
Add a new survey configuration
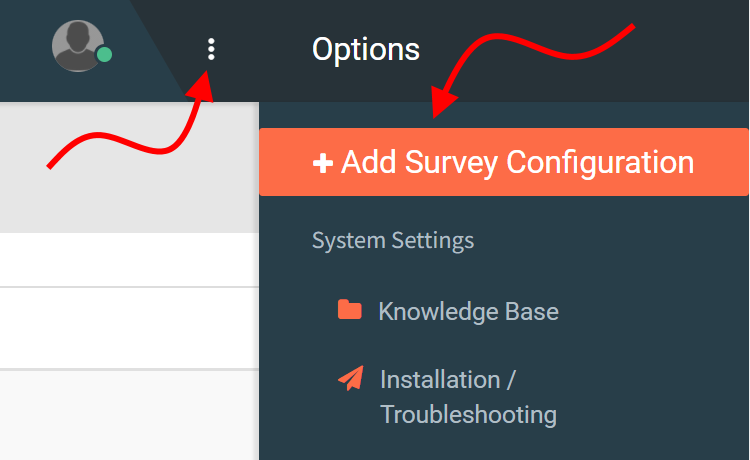point(504,162)
